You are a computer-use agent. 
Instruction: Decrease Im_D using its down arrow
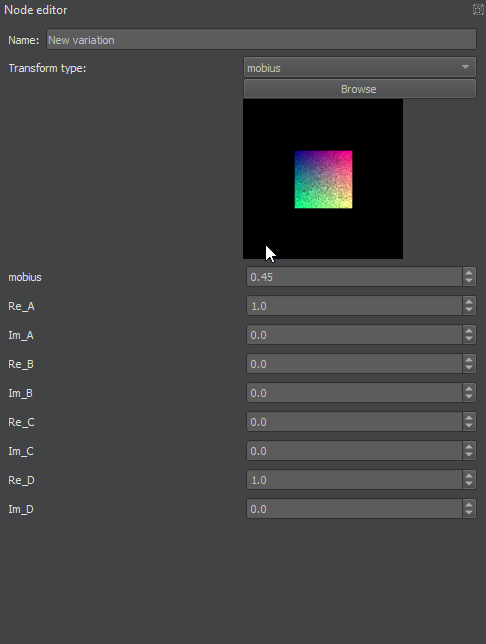point(469,513)
